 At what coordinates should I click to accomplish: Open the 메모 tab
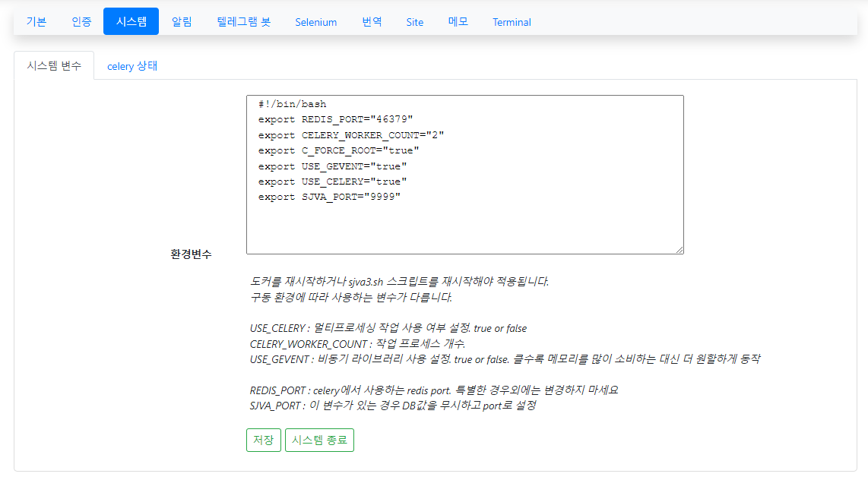458,22
